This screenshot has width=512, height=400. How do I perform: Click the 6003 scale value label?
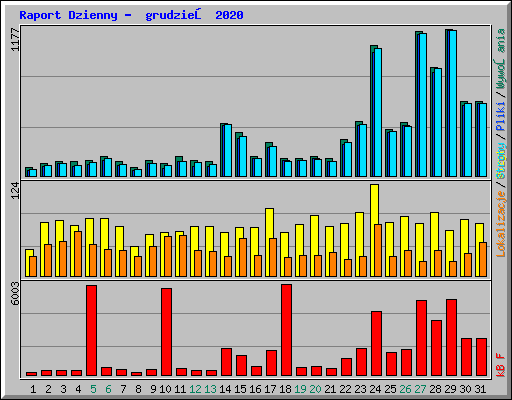(x=15, y=293)
